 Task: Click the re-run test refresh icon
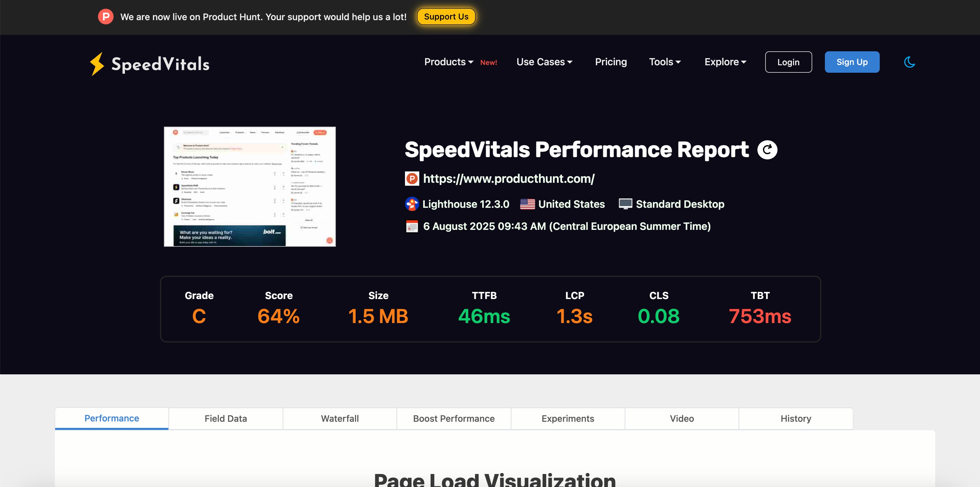tap(767, 150)
